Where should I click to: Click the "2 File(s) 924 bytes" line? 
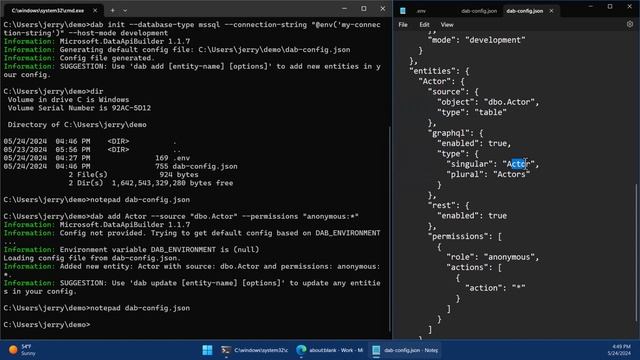click(x=133, y=175)
